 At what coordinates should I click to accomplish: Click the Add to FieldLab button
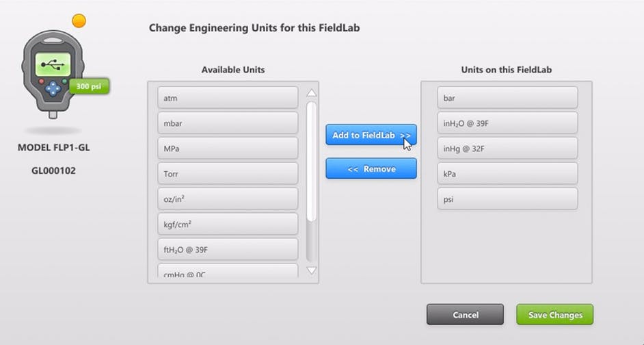click(371, 135)
